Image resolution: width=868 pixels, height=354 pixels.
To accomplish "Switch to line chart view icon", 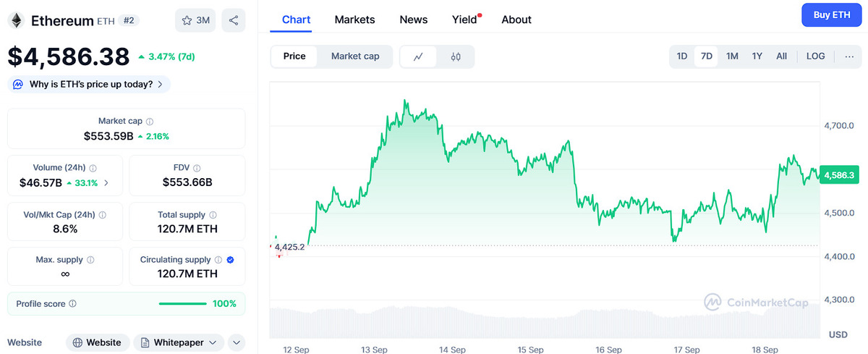I will click(418, 56).
